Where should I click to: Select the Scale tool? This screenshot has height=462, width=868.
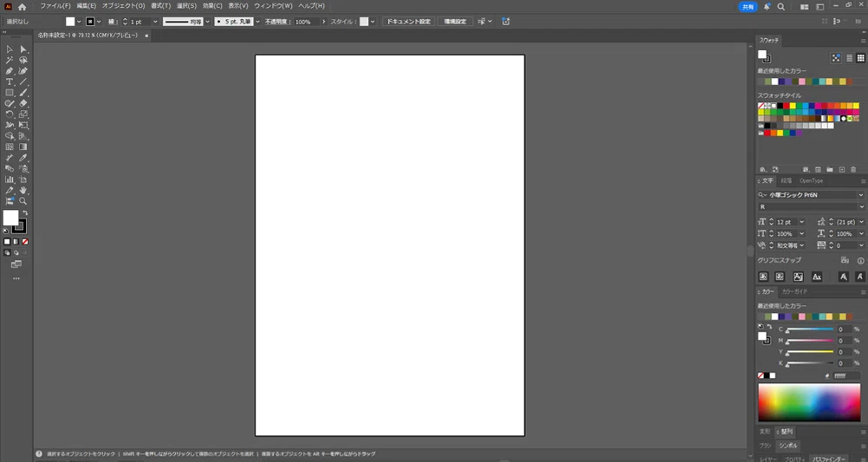(23, 114)
